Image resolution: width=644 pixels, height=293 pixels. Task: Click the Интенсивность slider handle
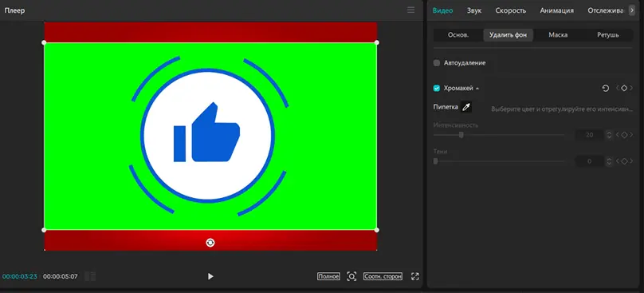point(461,135)
